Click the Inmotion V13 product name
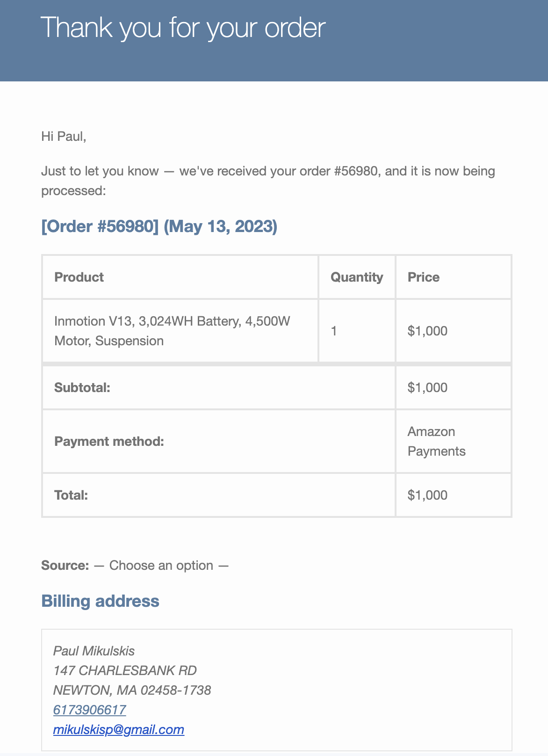The width and height of the screenshot is (548, 756). (x=172, y=331)
